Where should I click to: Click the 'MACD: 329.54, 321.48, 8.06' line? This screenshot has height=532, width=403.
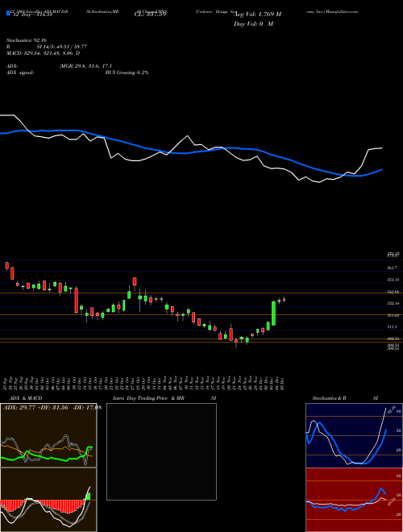[43, 53]
